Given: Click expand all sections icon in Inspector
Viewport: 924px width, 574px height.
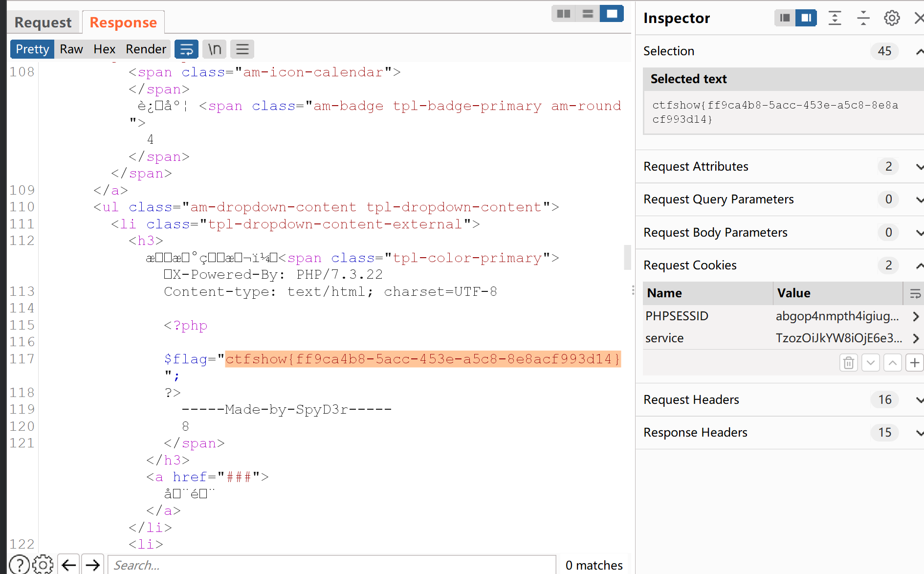Looking at the screenshot, I should [x=835, y=18].
